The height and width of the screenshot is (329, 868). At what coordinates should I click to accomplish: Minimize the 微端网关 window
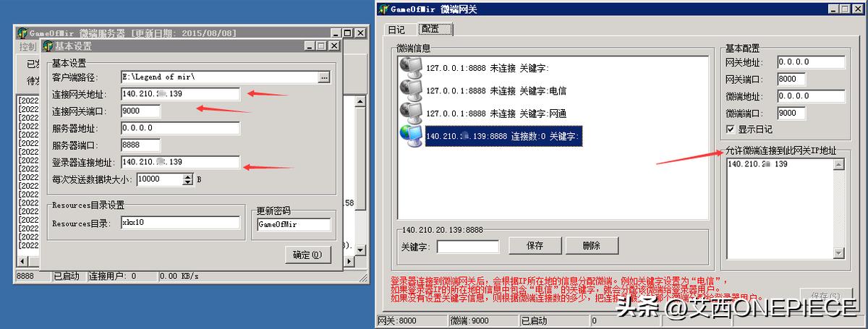tap(835, 9)
